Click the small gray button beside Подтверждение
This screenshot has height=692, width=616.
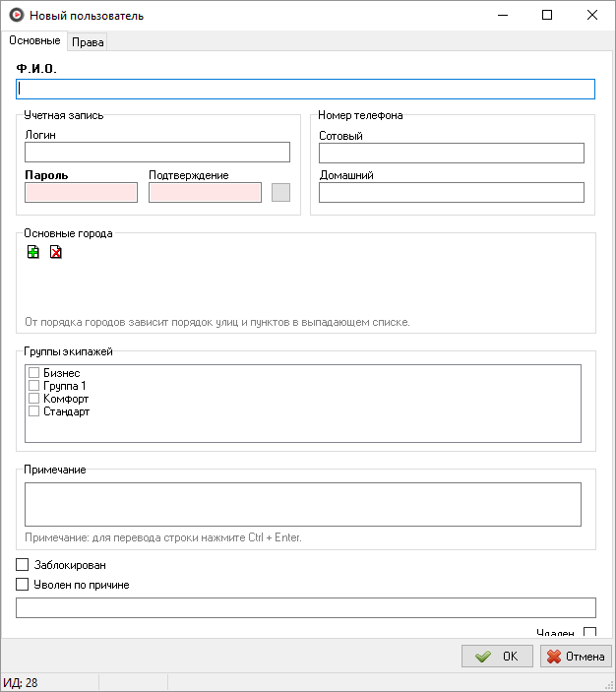coord(280,192)
